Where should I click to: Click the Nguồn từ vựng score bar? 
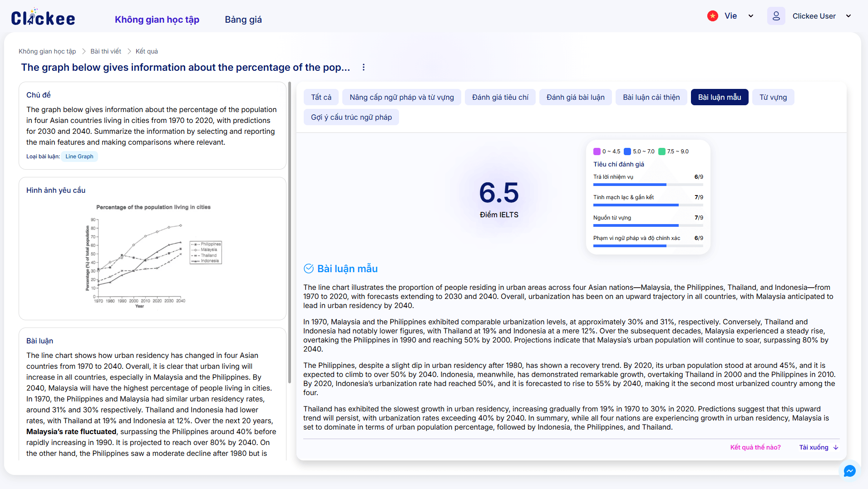point(648,225)
